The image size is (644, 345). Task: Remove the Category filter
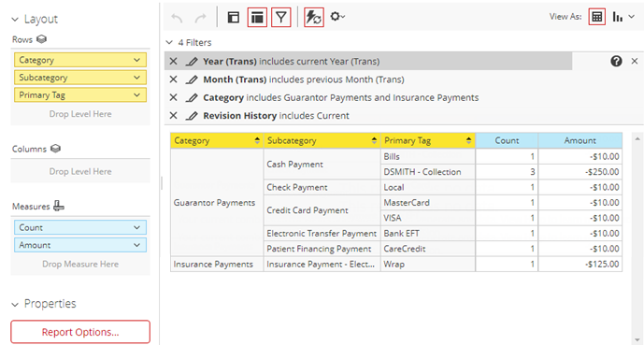pos(173,97)
